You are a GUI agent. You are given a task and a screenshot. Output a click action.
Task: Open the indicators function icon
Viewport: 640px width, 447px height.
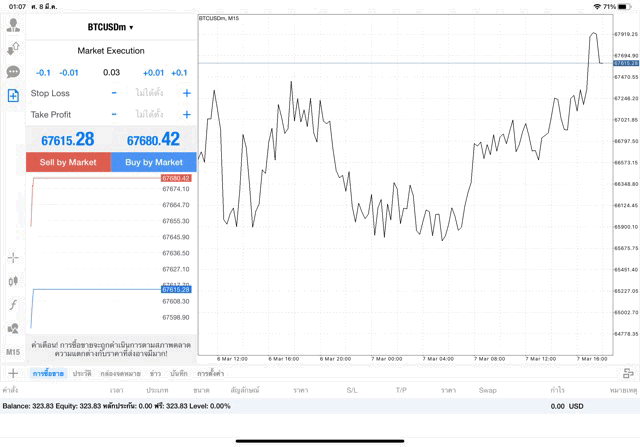(x=13, y=305)
